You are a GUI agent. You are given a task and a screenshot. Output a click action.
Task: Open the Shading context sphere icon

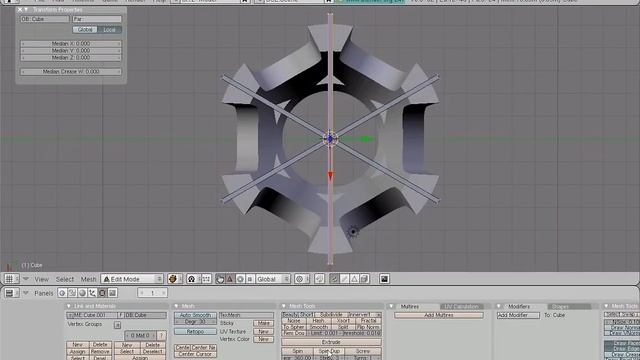pos(82,293)
